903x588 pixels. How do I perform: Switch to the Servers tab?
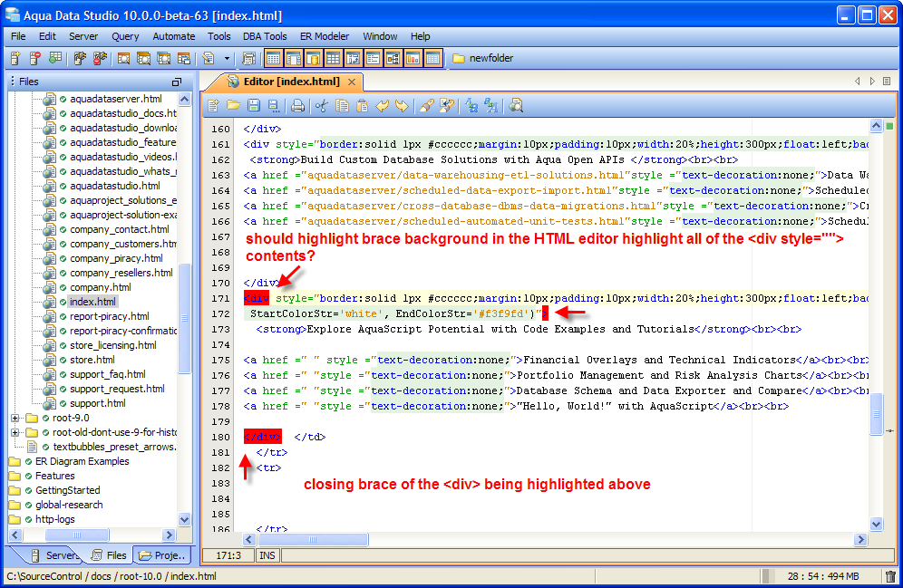[56, 555]
